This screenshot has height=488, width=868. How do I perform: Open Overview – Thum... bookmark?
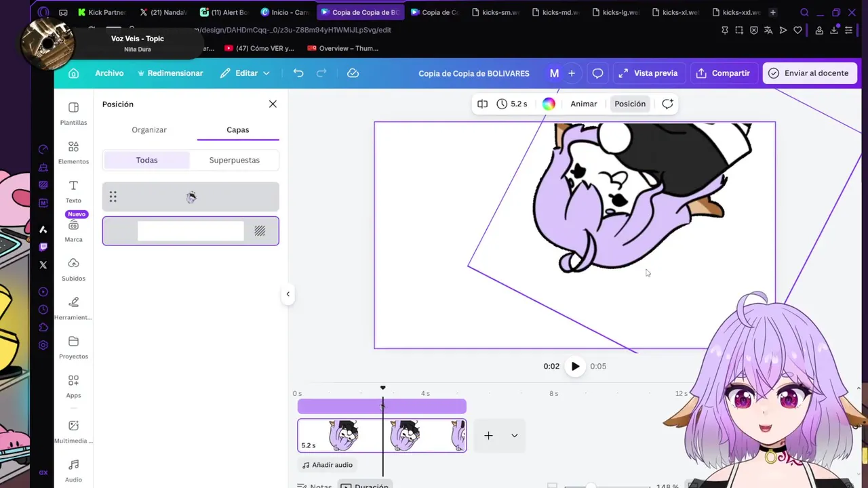342,48
